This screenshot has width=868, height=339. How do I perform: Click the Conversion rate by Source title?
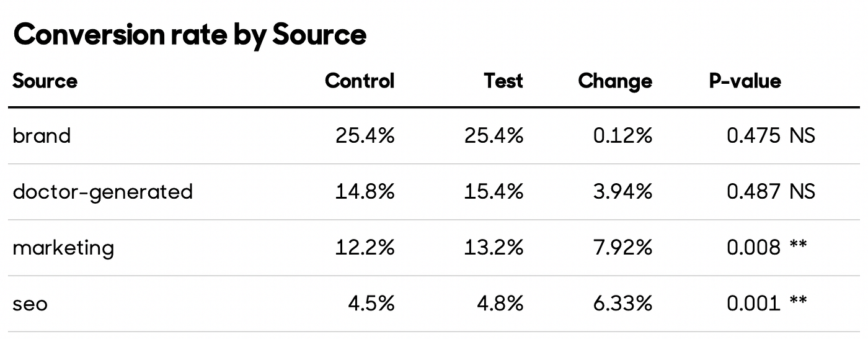point(190,35)
